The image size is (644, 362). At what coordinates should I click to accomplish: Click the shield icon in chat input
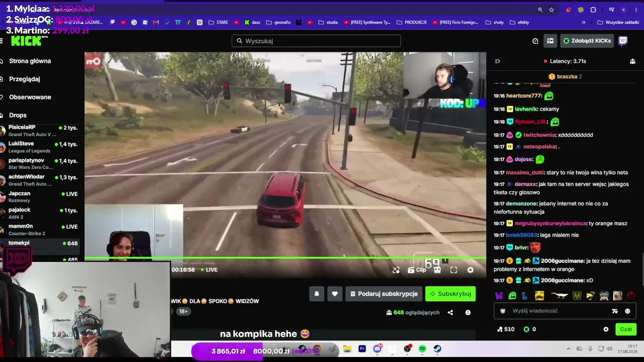(x=503, y=311)
